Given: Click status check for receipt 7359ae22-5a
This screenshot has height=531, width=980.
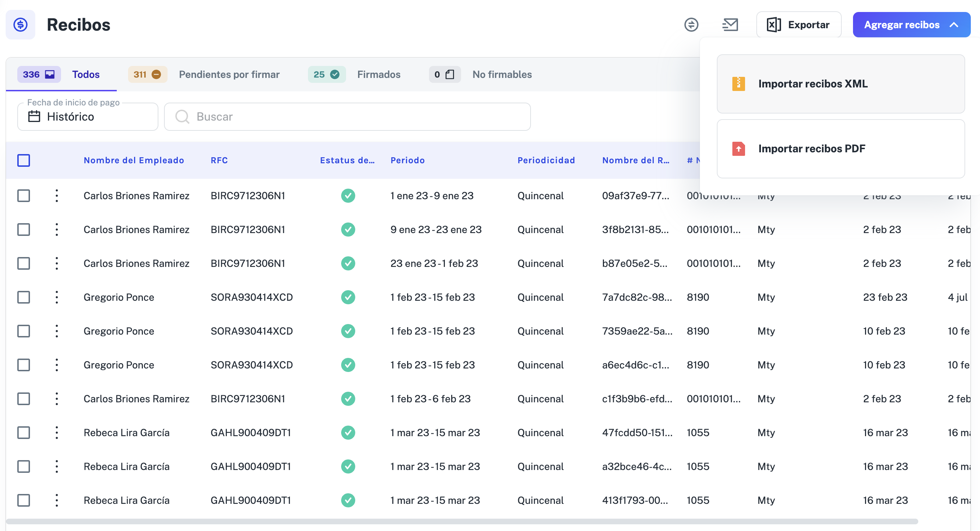Looking at the screenshot, I should click(348, 331).
